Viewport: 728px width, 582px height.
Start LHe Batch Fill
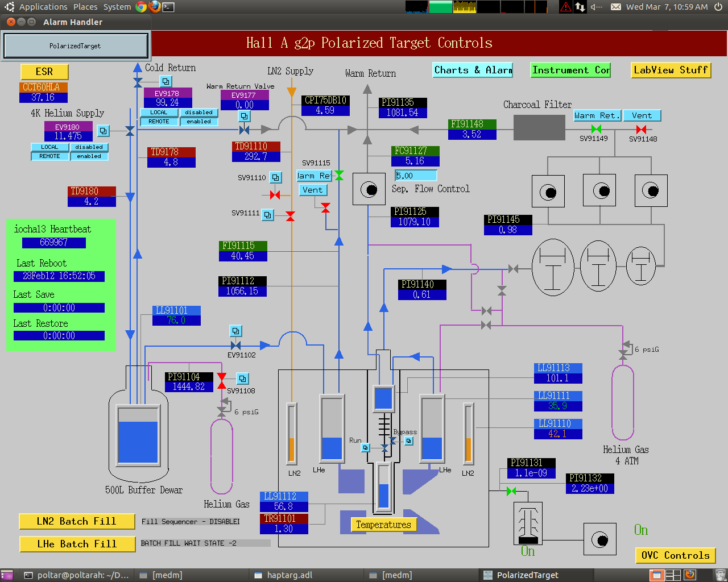77,544
